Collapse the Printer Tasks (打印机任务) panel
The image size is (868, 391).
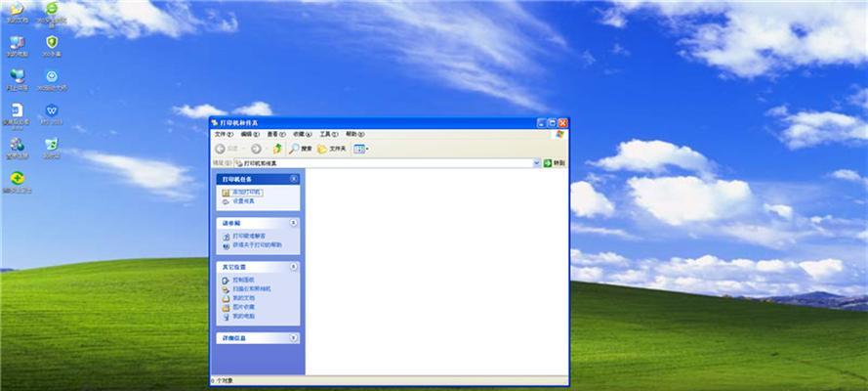coord(293,179)
